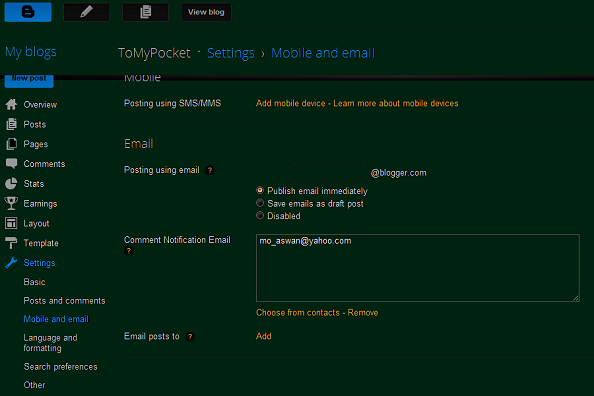Open the posts list icon in top bar

(145, 12)
